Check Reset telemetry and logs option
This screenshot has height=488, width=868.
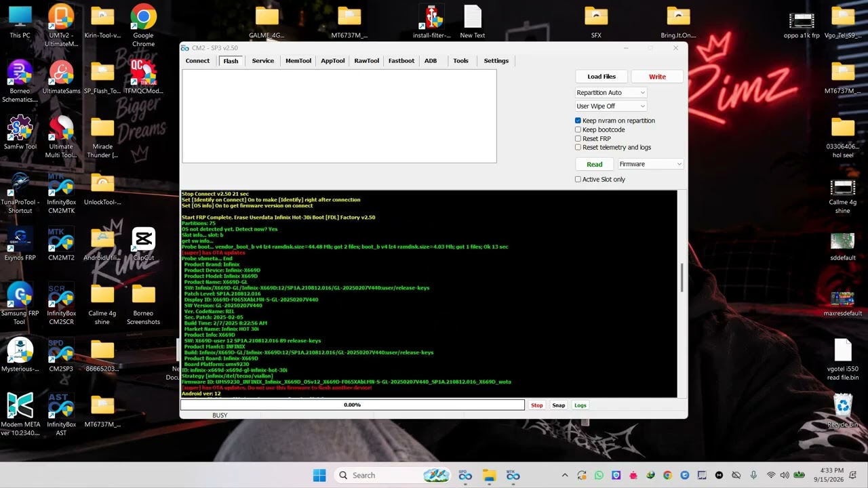578,147
